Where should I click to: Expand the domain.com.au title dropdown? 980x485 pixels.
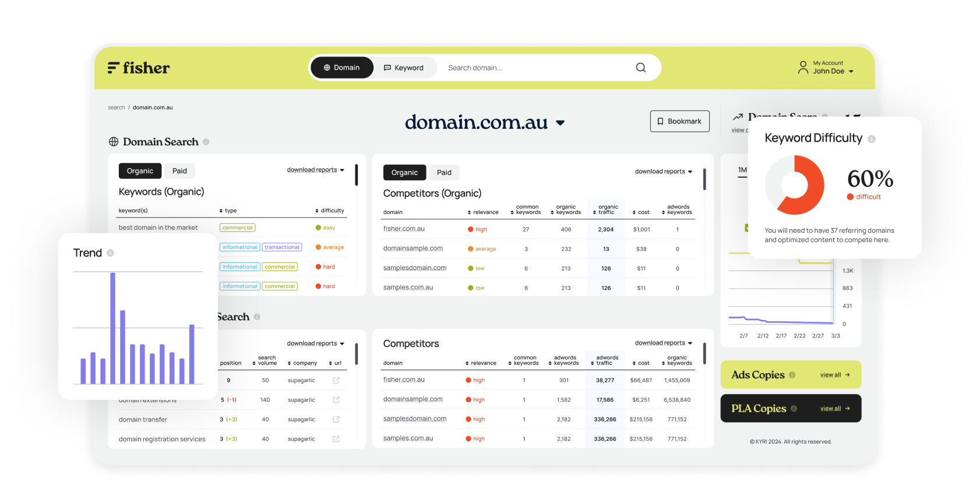point(560,123)
